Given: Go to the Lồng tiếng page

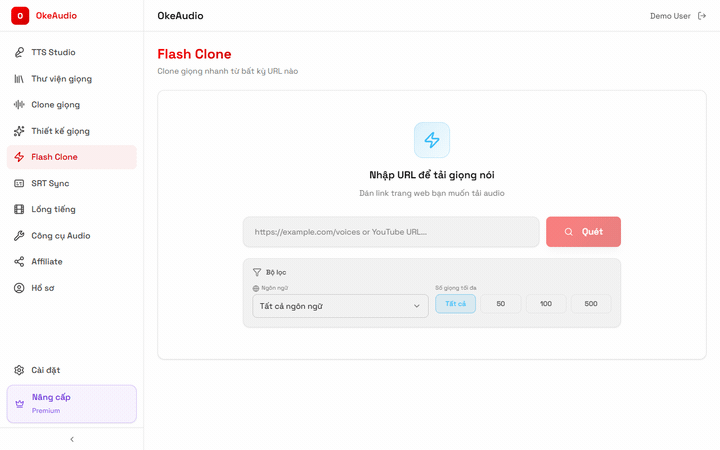Looking at the screenshot, I should [53, 209].
